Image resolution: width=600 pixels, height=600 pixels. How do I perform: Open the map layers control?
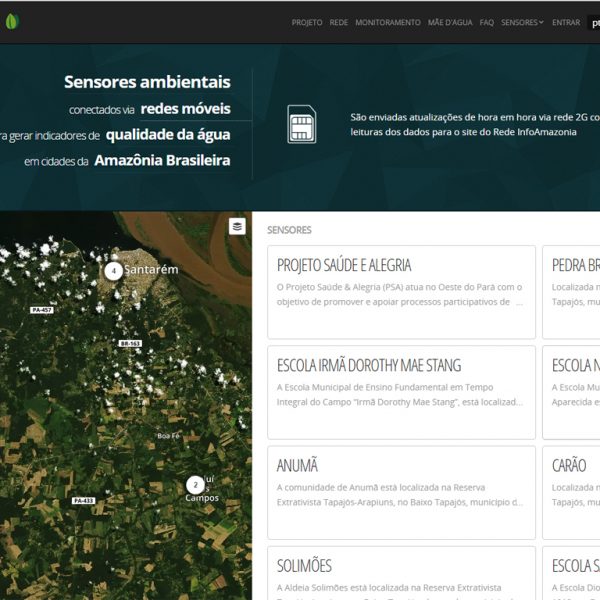point(237,226)
